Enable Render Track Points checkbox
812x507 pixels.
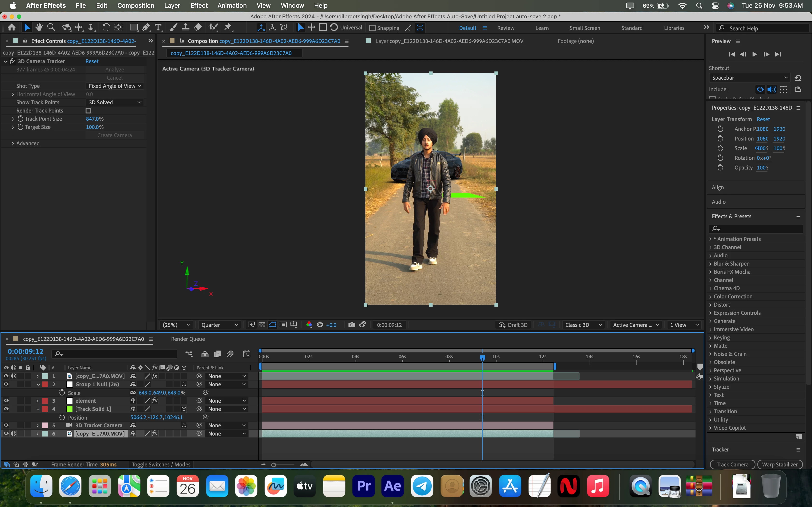[89, 111]
